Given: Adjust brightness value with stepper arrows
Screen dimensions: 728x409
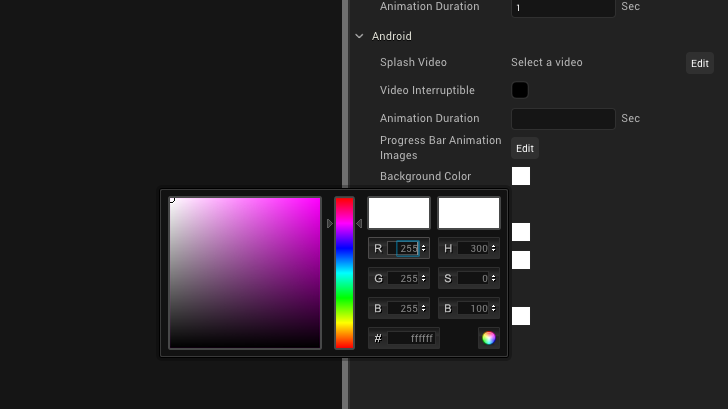Looking at the screenshot, I should pos(494,308).
